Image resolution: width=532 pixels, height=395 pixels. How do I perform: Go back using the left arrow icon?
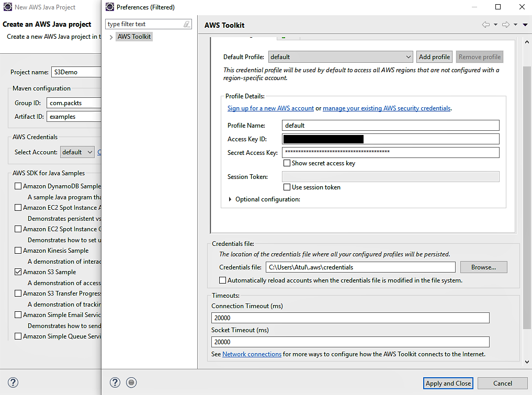point(486,25)
